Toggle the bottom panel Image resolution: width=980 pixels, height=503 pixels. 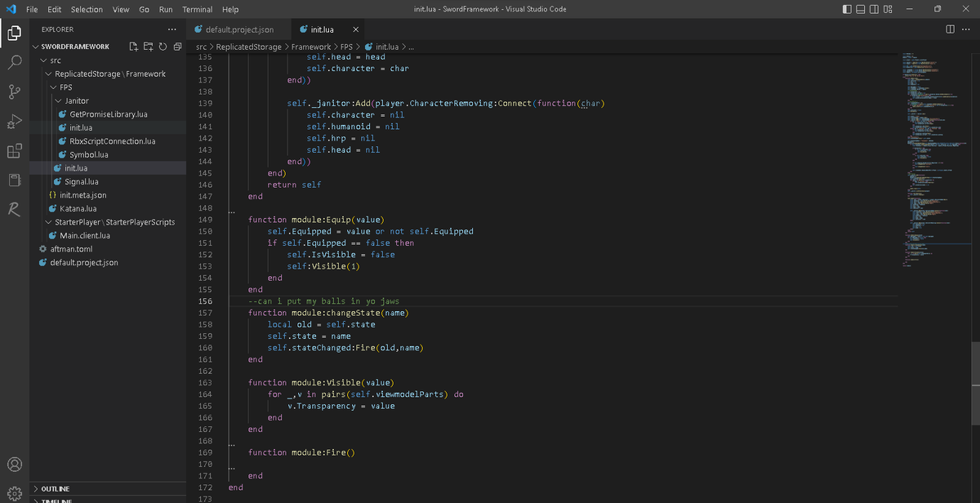click(x=861, y=9)
